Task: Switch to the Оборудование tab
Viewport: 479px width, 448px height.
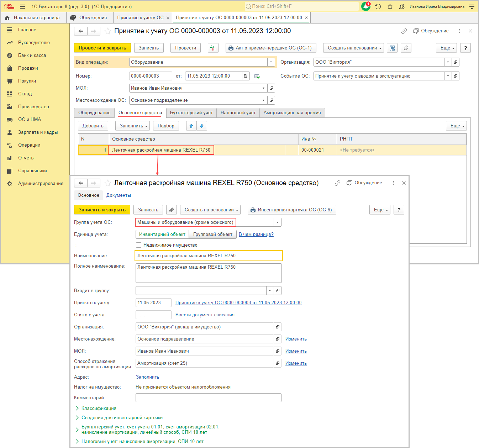Action: [94, 113]
